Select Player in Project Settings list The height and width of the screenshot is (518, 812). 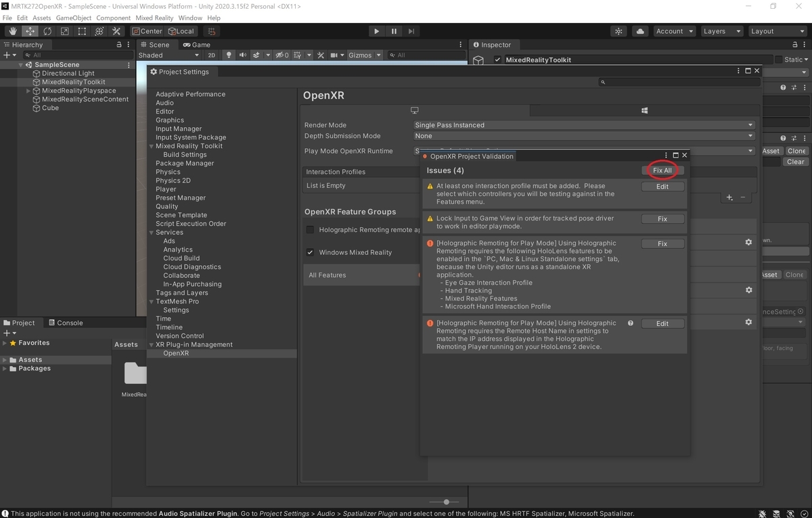(166, 189)
